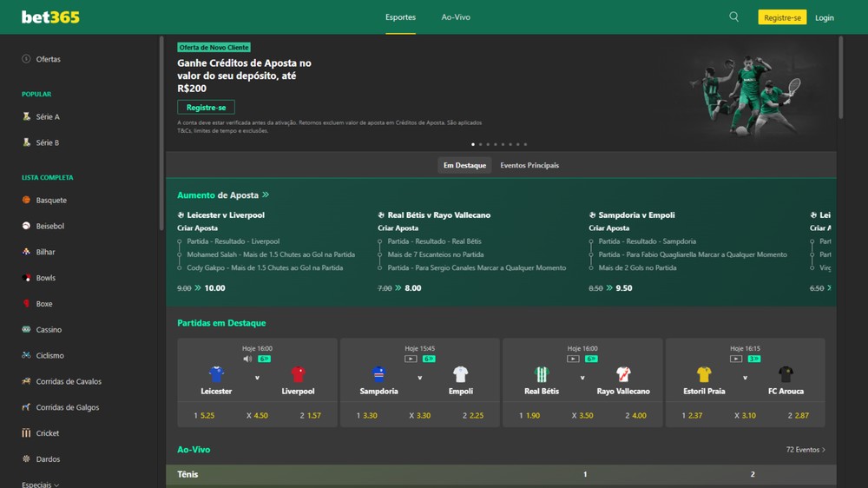Click the yellow Registre-se header button
The width and height of the screenshot is (868, 488).
782,17
